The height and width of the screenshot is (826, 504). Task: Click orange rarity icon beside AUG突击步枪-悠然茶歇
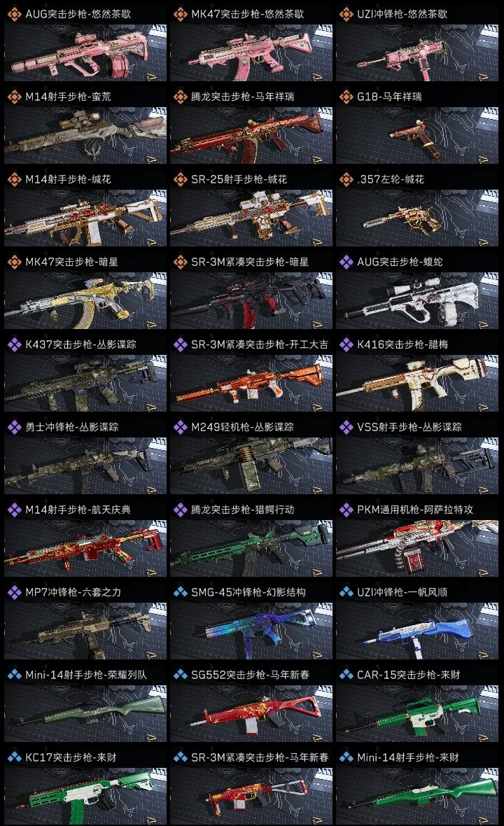pyautogui.click(x=14, y=14)
